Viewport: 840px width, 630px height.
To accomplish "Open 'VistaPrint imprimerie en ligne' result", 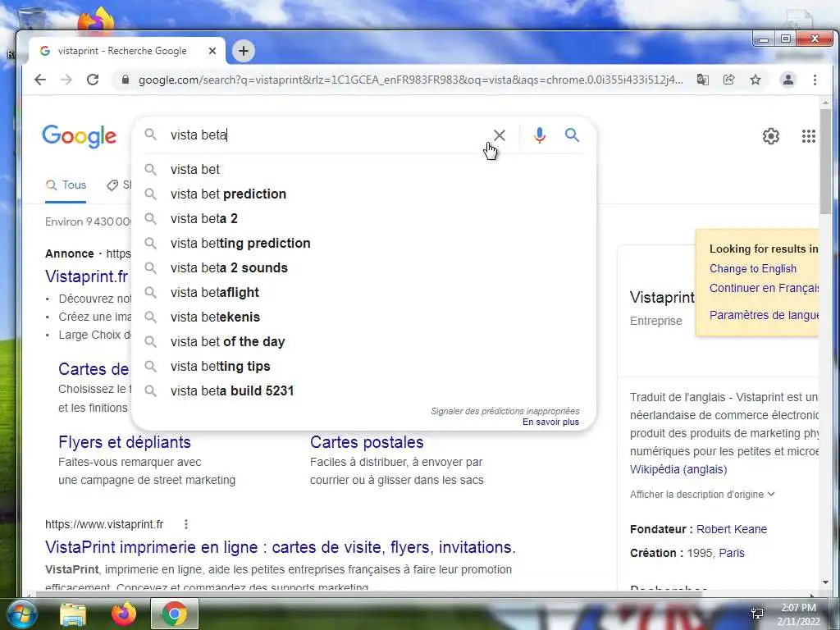I will tap(281, 547).
